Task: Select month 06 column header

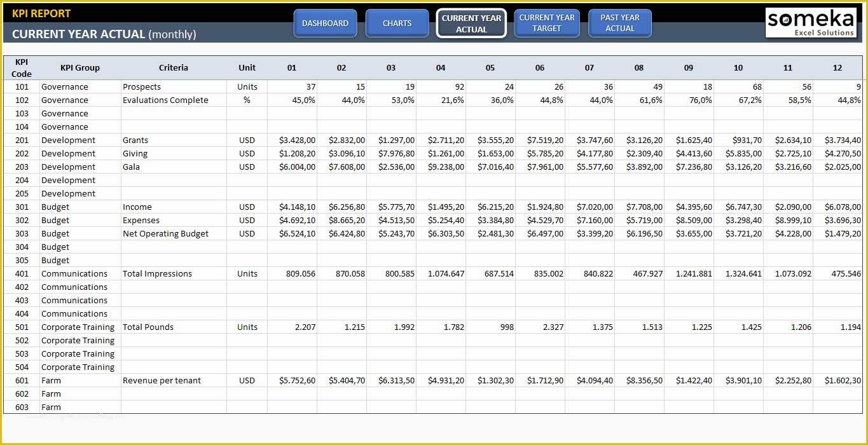Action: (540, 68)
